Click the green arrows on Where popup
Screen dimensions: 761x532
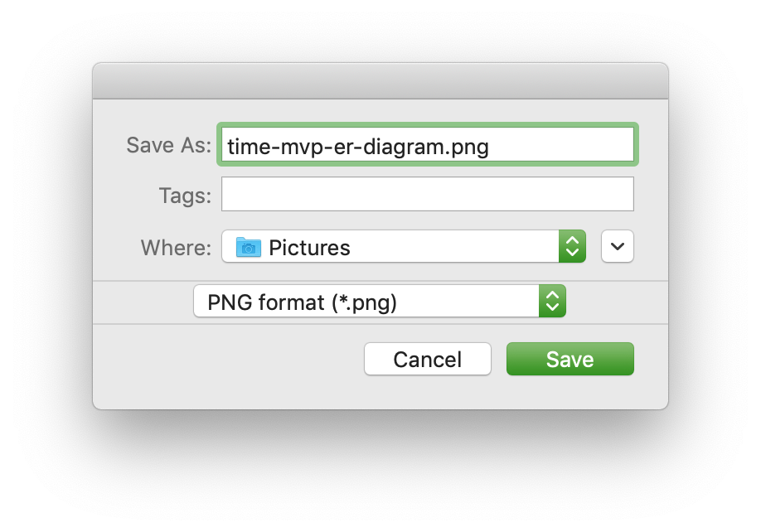[x=572, y=247]
